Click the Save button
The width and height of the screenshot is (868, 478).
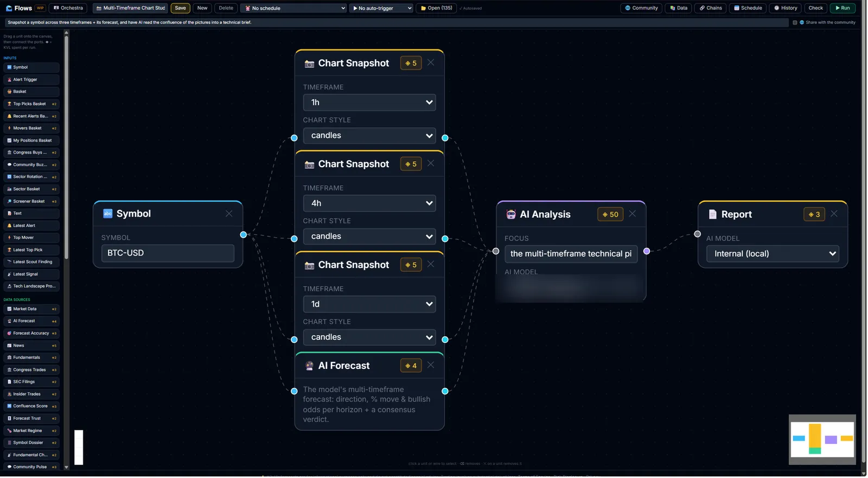pyautogui.click(x=181, y=8)
